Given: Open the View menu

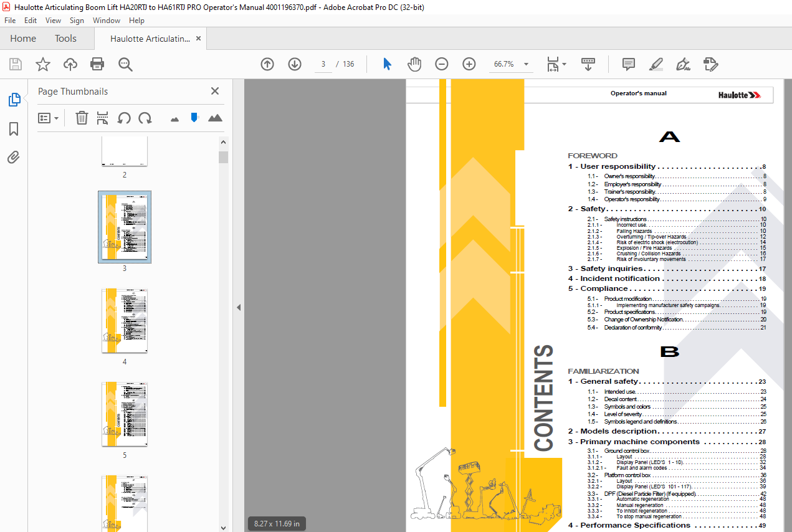Looking at the screenshot, I should (x=53, y=21).
